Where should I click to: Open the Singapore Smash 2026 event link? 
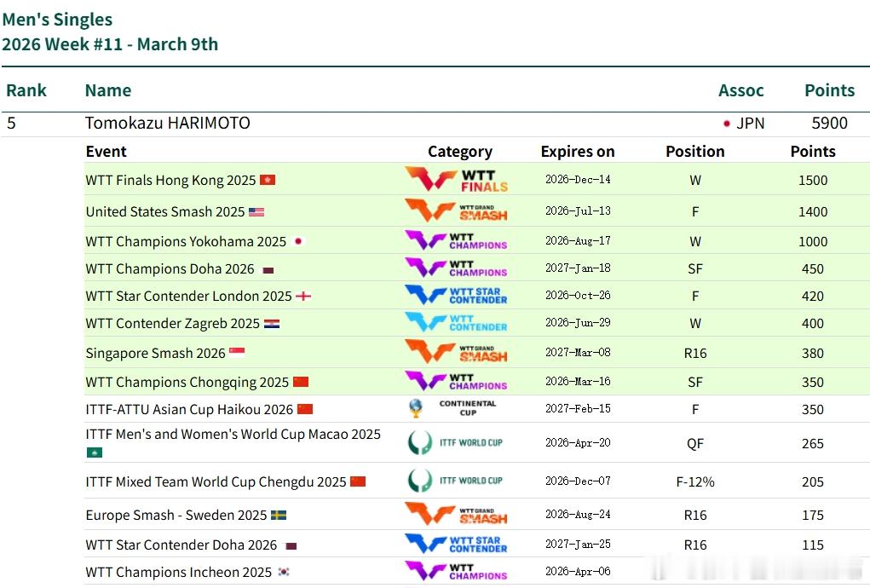(x=155, y=354)
